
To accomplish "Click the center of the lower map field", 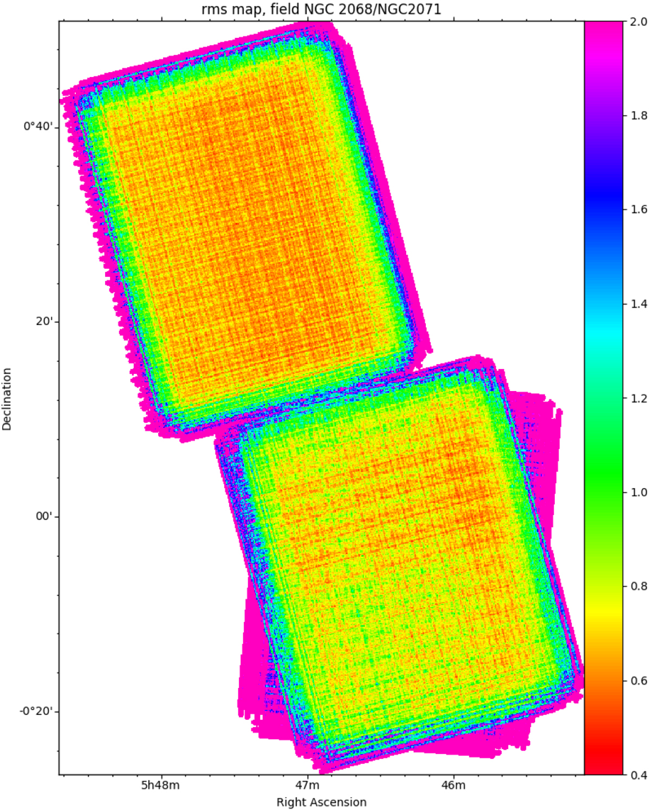I will coord(401,563).
